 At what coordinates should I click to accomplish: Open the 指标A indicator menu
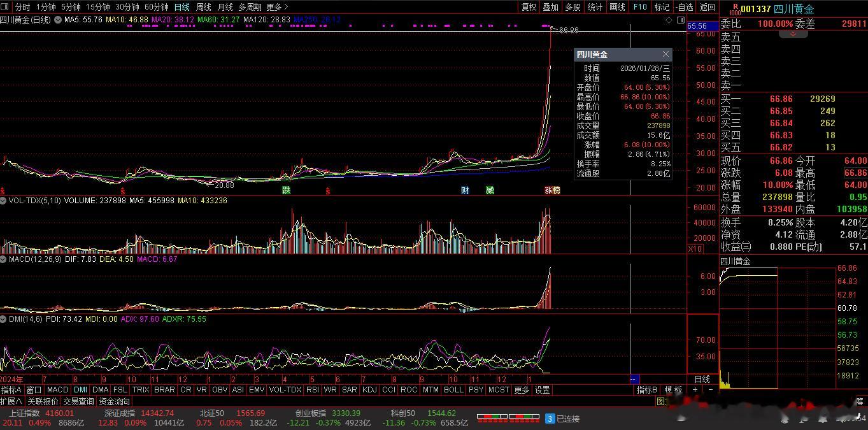(x=11, y=390)
